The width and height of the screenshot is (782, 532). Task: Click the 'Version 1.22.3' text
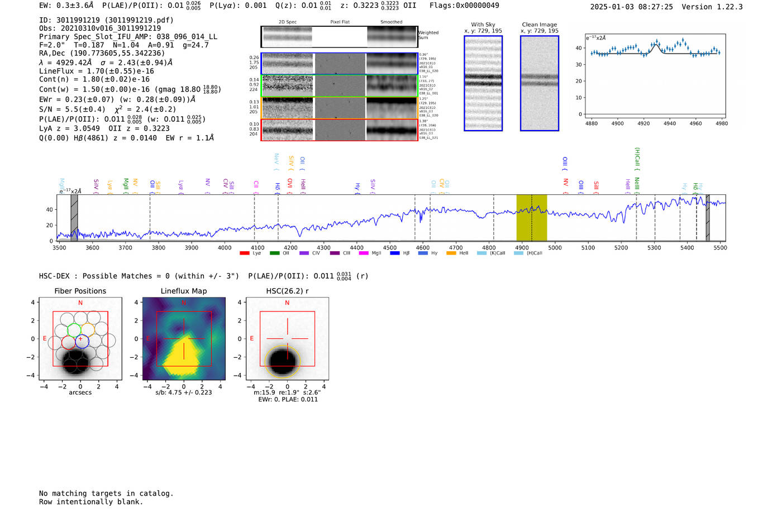click(712, 7)
